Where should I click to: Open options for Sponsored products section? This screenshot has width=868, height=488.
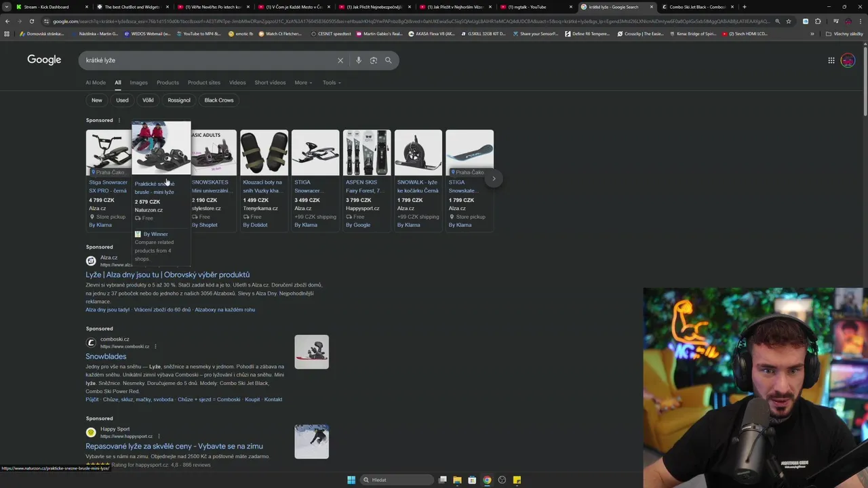click(x=119, y=121)
